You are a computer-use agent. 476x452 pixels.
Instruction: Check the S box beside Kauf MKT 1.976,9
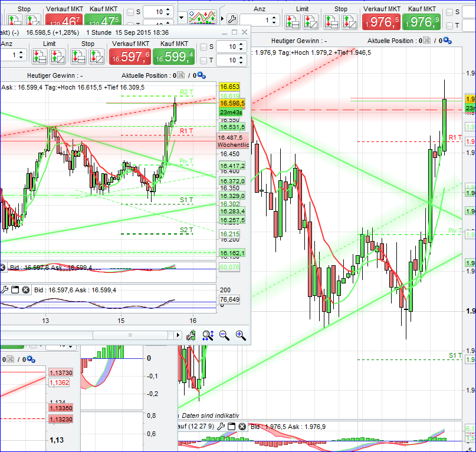tap(449, 11)
